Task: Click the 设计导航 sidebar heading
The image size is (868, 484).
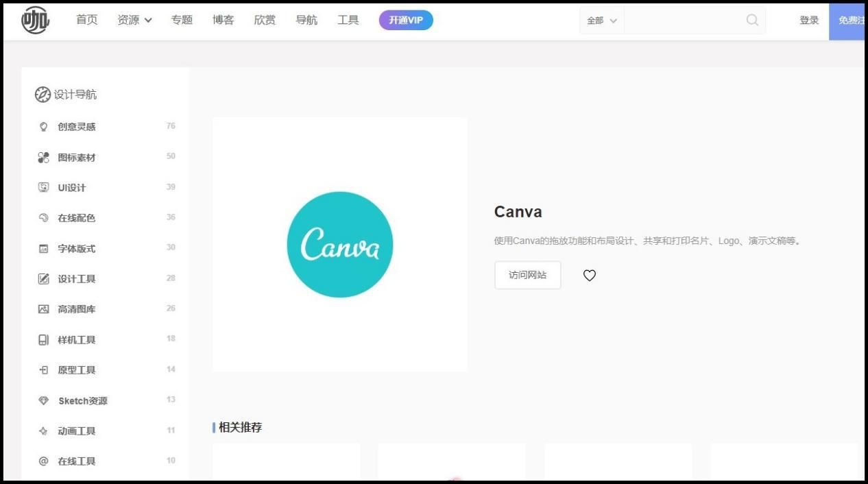Action: 75,95
